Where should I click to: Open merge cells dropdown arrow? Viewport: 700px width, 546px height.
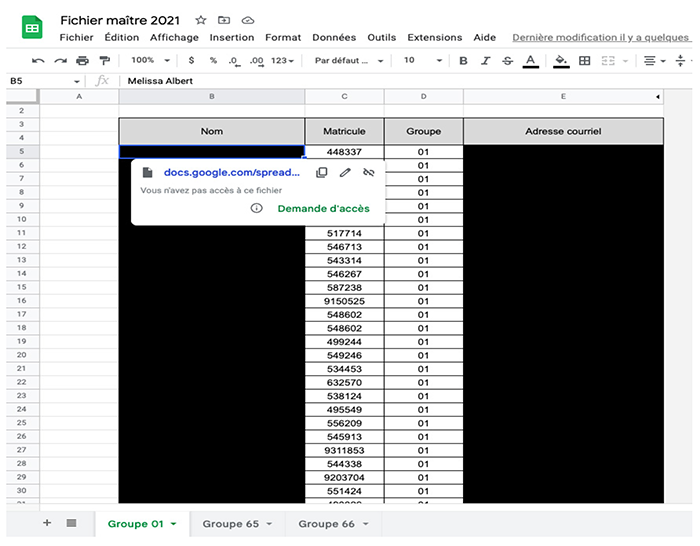(x=625, y=61)
